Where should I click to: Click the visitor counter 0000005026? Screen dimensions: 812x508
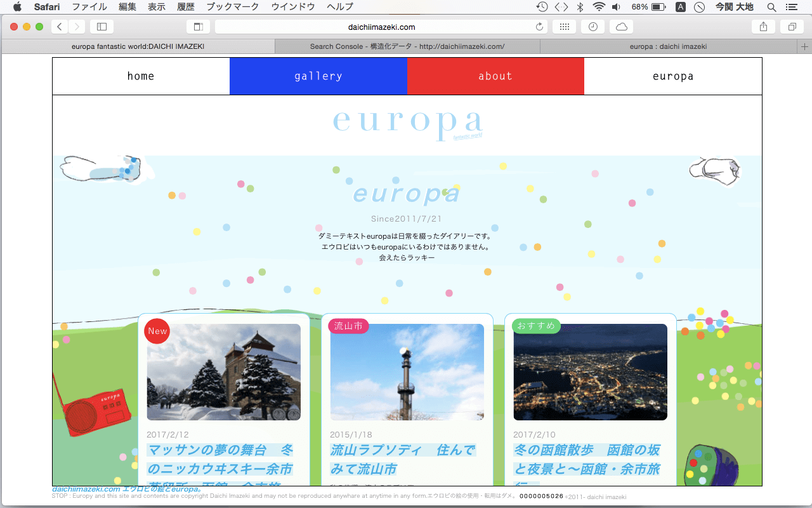[x=541, y=496]
